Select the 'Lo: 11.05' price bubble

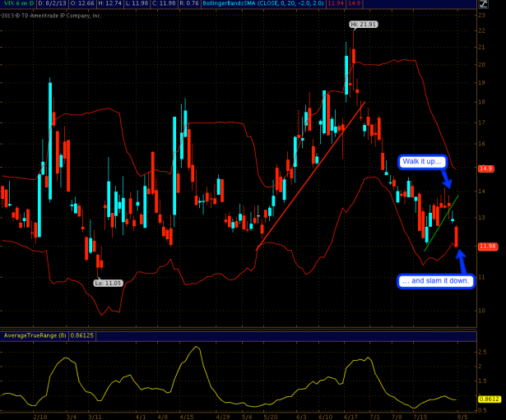click(x=108, y=283)
